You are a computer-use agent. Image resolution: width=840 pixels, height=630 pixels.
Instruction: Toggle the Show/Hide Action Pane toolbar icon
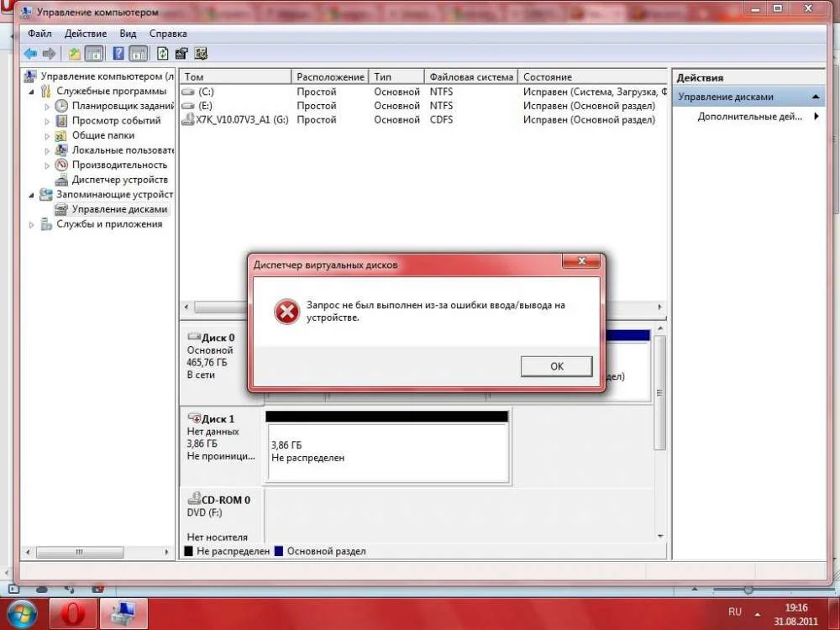[x=138, y=54]
